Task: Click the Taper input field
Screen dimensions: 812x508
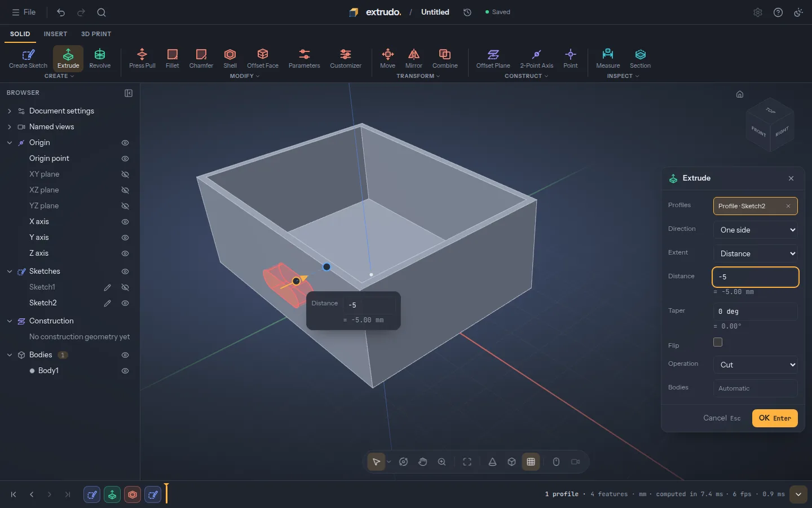Action: [756, 312]
